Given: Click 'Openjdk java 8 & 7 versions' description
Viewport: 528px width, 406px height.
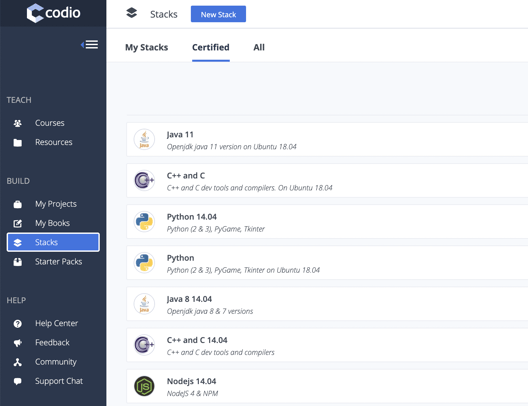Looking at the screenshot, I should tap(210, 311).
